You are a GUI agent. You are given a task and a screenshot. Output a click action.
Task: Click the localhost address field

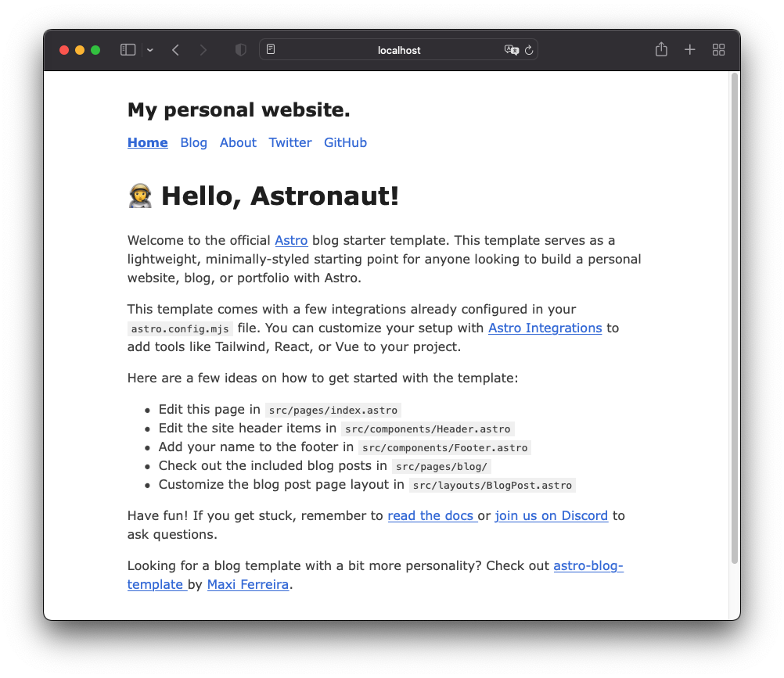click(x=398, y=50)
